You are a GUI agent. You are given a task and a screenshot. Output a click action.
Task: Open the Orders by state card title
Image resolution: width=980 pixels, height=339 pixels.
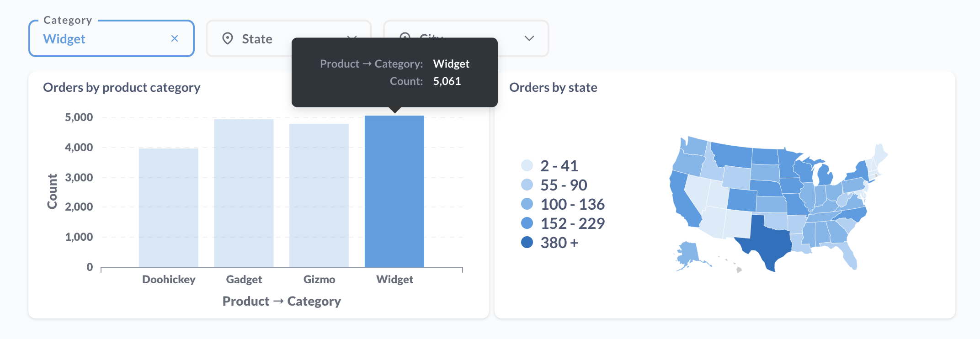coord(553,87)
